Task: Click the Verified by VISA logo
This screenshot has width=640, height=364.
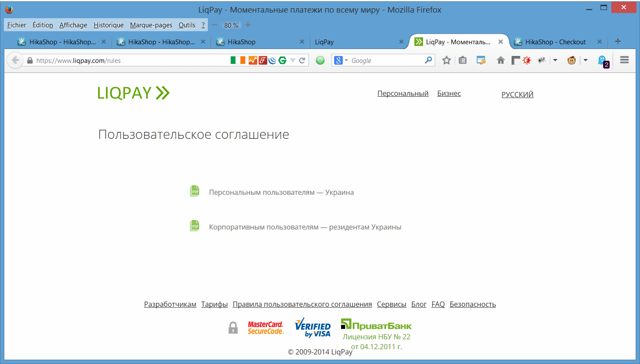Action: [x=312, y=328]
